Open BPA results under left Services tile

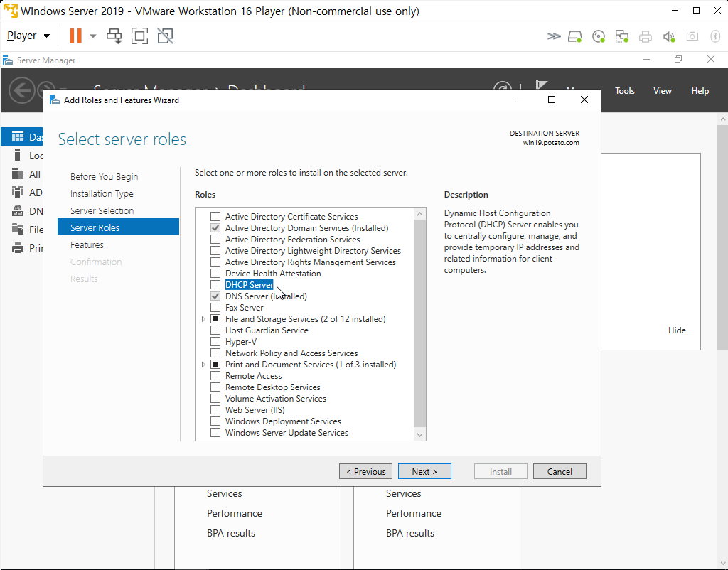(231, 533)
